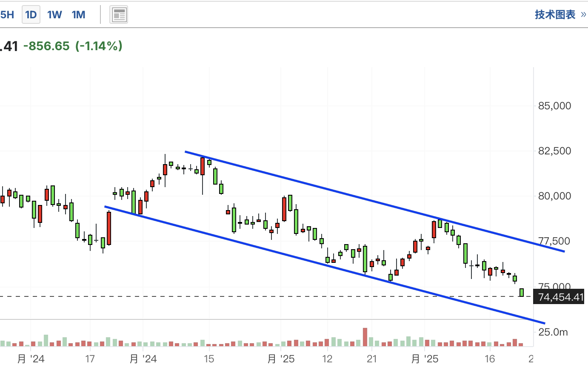Image resolution: width=588 pixels, height=370 pixels.
Task: Click the 82,500 price axis label
Action: (x=554, y=151)
